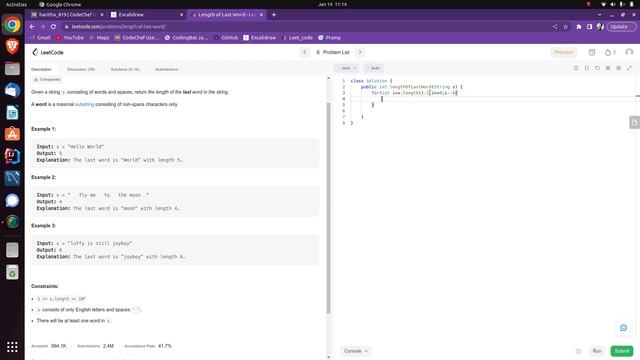Open the Auto mode dropdown

pyautogui.click(x=373, y=68)
